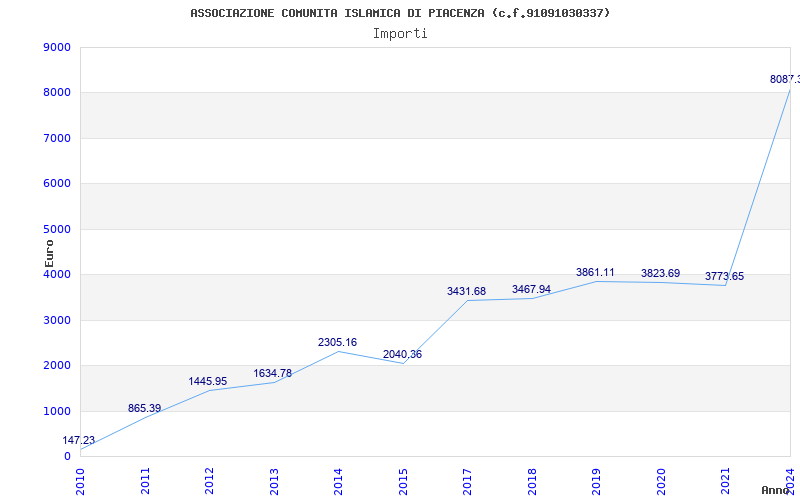Screen dimensions: 800x500
Task: Click the 2017 x-axis label
Action: [467, 481]
